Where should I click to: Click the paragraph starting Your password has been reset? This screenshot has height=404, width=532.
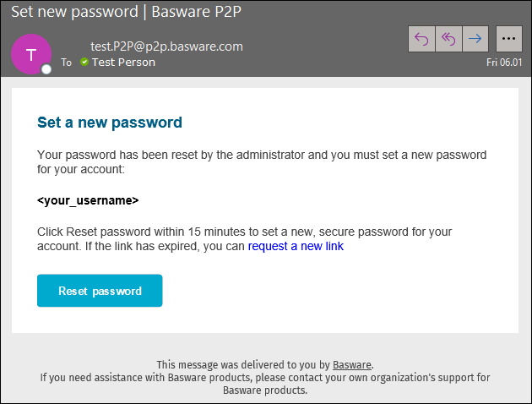coord(262,162)
